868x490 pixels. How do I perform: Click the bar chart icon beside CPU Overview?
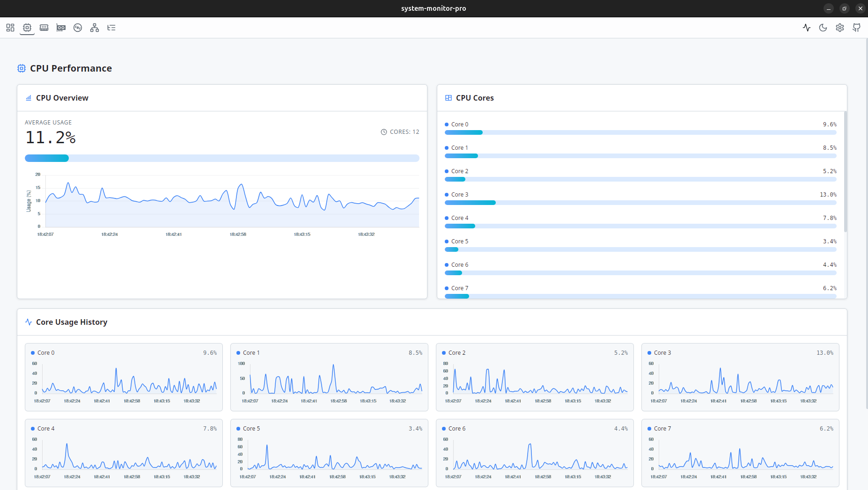[x=28, y=98]
